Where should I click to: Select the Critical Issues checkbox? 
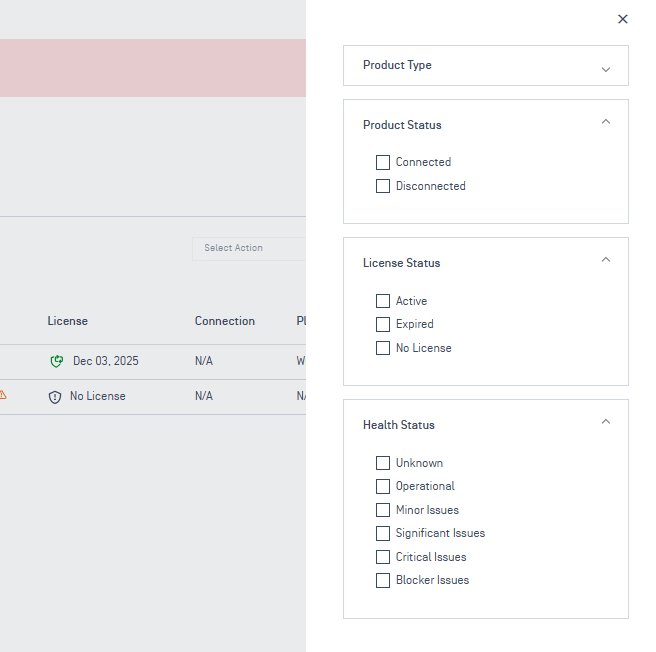[383, 557]
